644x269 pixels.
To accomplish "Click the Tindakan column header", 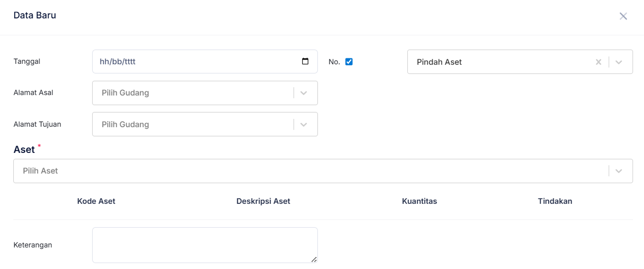I will point(555,201).
